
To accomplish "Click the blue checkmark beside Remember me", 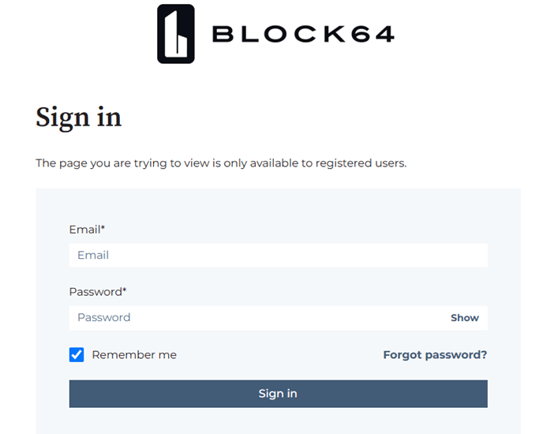I will pyautogui.click(x=76, y=355).
